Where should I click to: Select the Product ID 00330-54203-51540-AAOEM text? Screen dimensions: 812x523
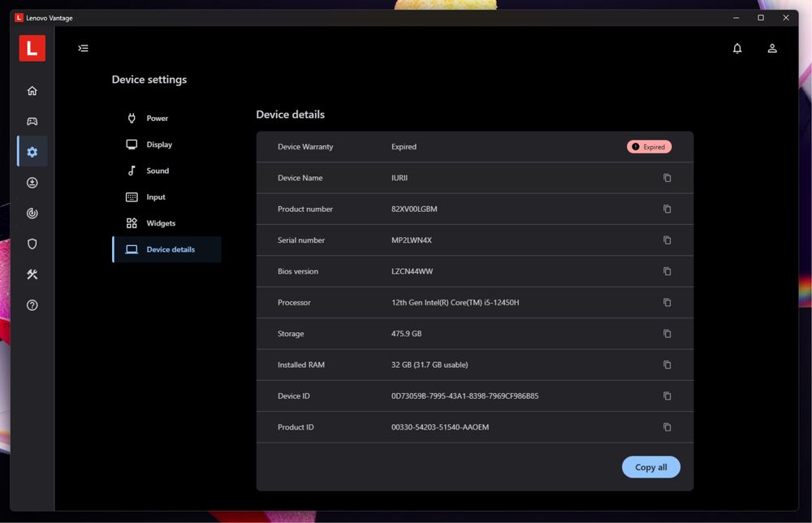439,426
